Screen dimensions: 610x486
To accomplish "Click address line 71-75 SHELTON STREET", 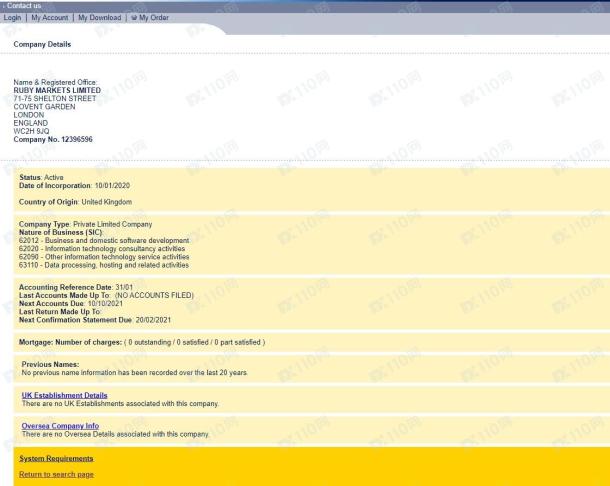I will [55, 98].
